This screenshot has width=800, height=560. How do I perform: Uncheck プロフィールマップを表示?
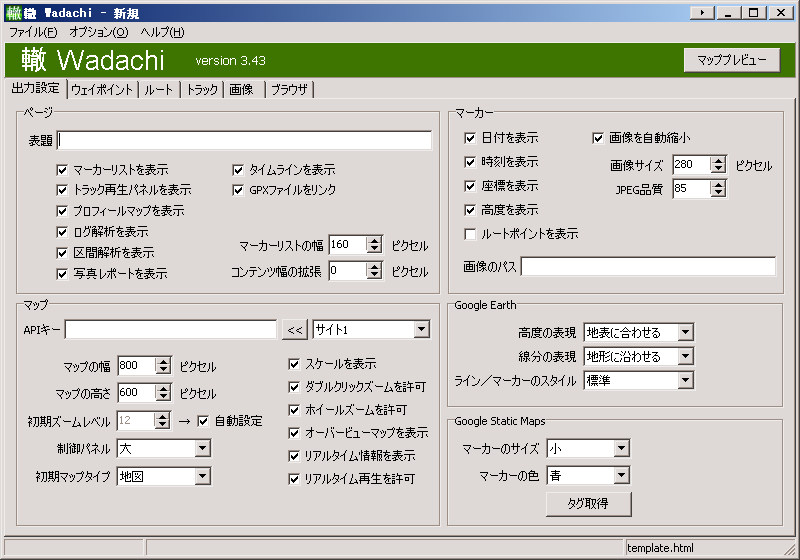point(62,211)
